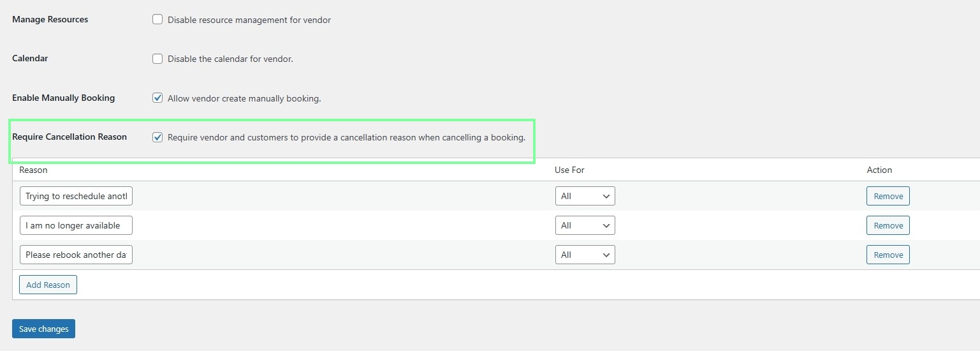The width and height of the screenshot is (980, 351).
Task: Enable the disable resource management checkbox
Action: click(x=157, y=20)
